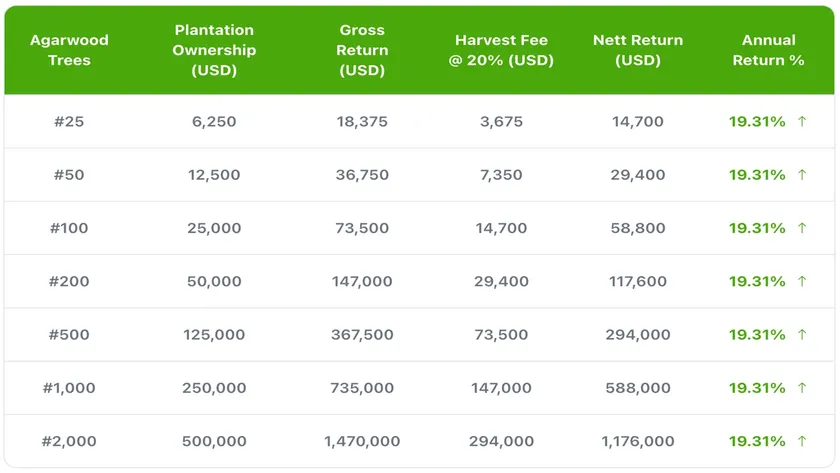Click the up arrow in the #1,000 row
This screenshot has width=840, height=473.
tap(802, 388)
